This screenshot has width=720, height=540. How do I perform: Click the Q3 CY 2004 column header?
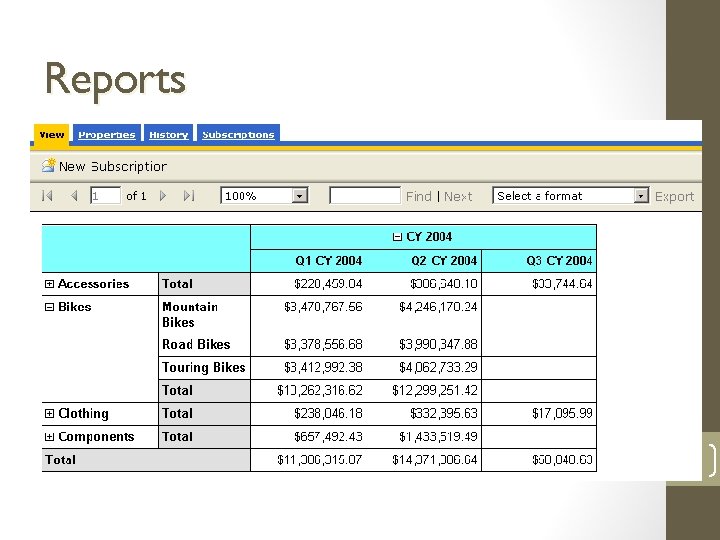coord(559,261)
